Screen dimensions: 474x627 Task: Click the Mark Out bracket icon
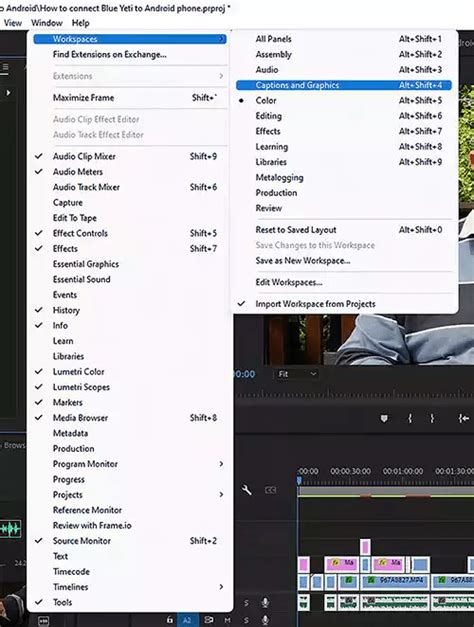coord(432,418)
